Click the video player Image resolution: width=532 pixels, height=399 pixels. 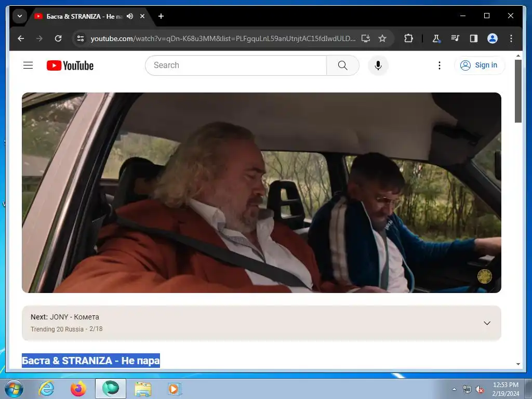click(261, 193)
